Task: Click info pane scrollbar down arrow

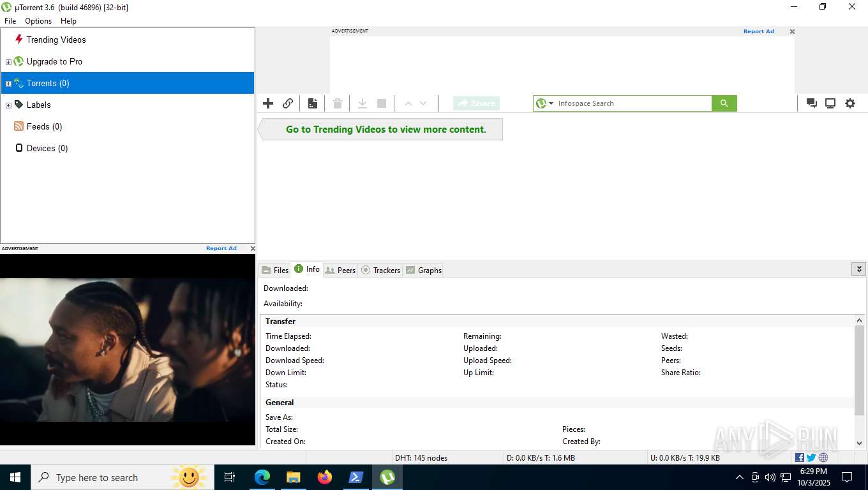Action: (x=859, y=443)
